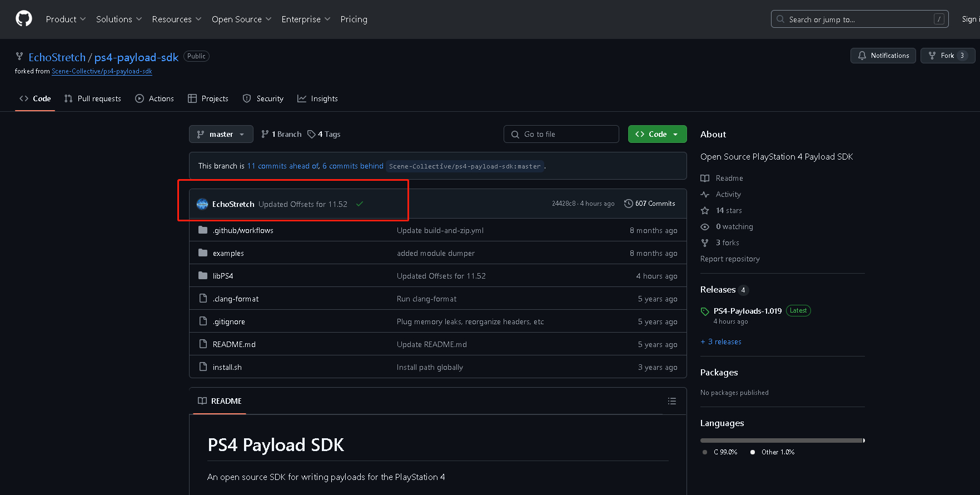This screenshot has height=495, width=980.
Task: Open the master branch selector
Action: coord(221,134)
